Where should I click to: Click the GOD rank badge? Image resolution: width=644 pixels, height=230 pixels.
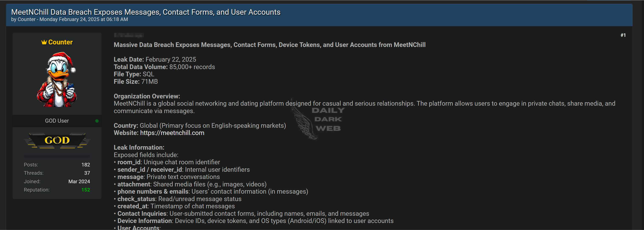(57, 140)
